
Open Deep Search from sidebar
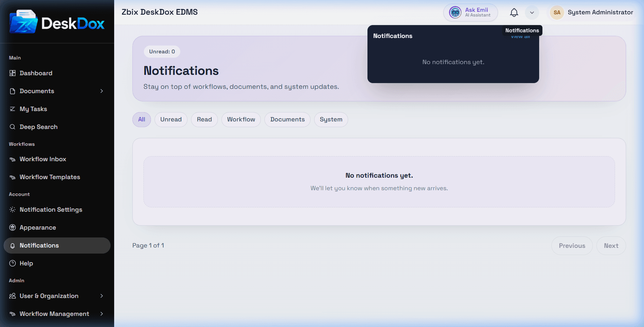tap(57, 127)
